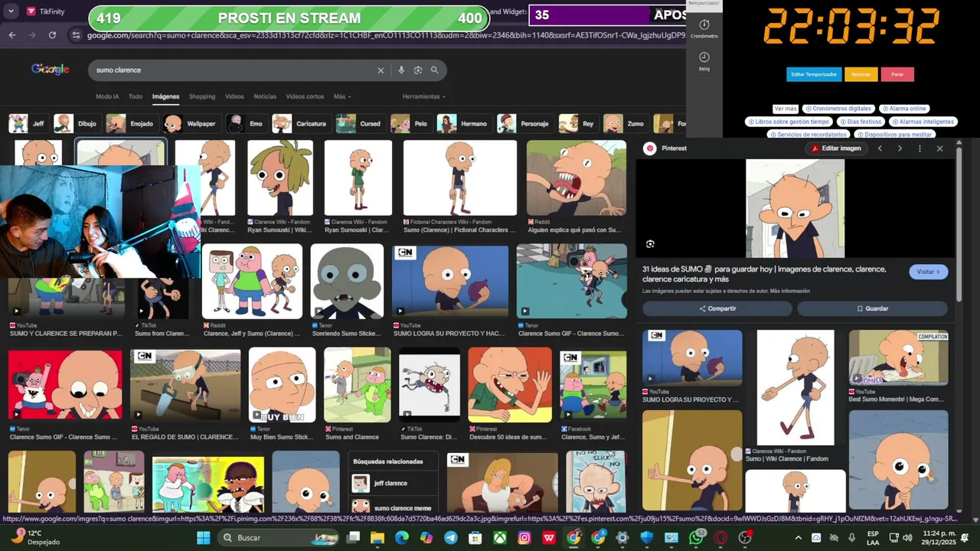Open Best Sumo Moments YouTube thumbnail
Screen dimensions: 980x551
click(898, 358)
